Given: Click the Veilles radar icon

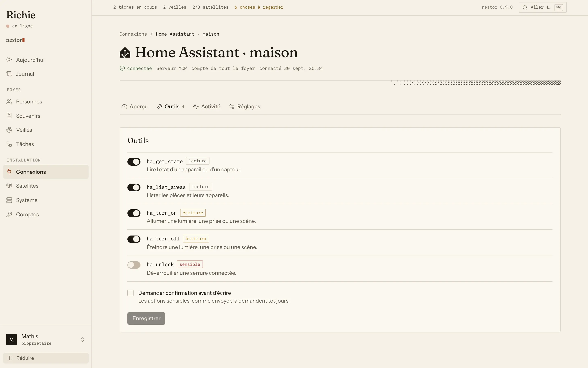Looking at the screenshot, I should coord(9,130).
